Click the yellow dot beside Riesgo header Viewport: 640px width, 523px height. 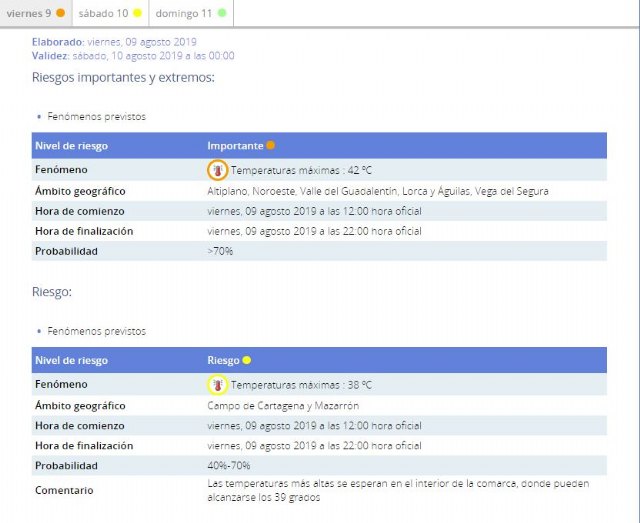click(246, 360)
